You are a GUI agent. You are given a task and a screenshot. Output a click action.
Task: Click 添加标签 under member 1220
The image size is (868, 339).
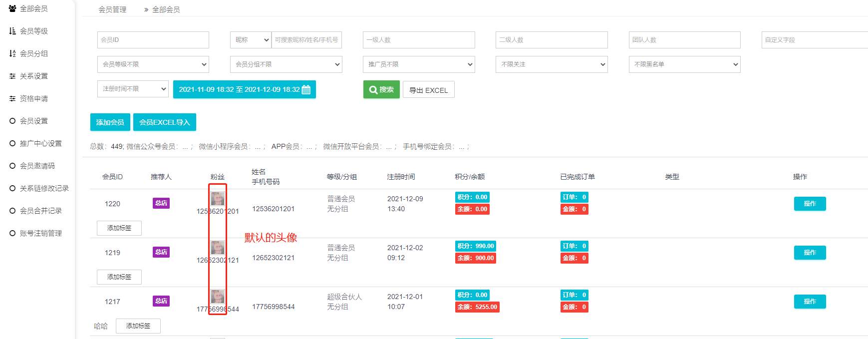tap(119, 228)
